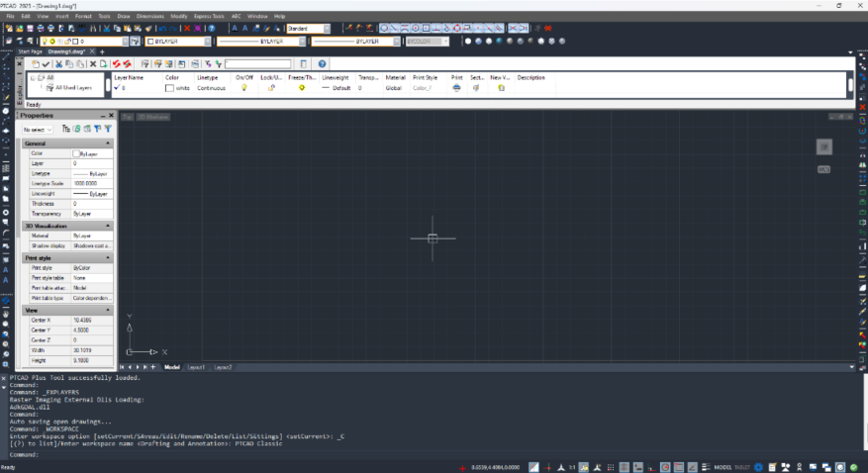
Task: Collapse the Print style section
Action: point(108,258)
